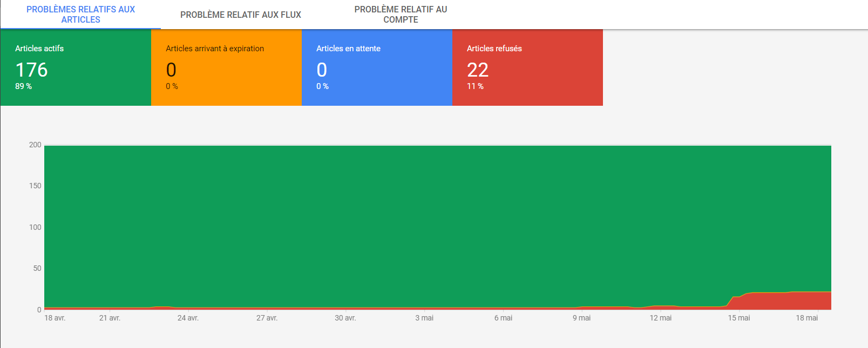Screen dimensions: 868x348
Task: Select the red Articles refusés card
Action: [527, 67]
